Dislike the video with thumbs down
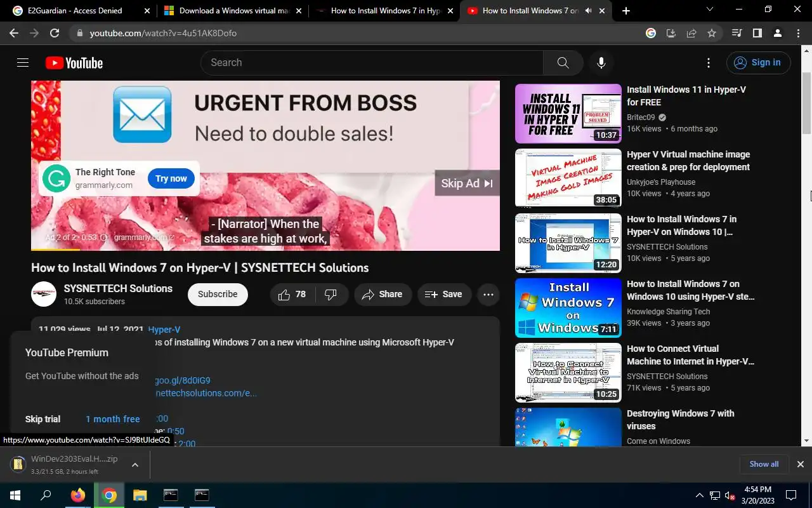Screen dimensions: 812x508 (331, 294)
